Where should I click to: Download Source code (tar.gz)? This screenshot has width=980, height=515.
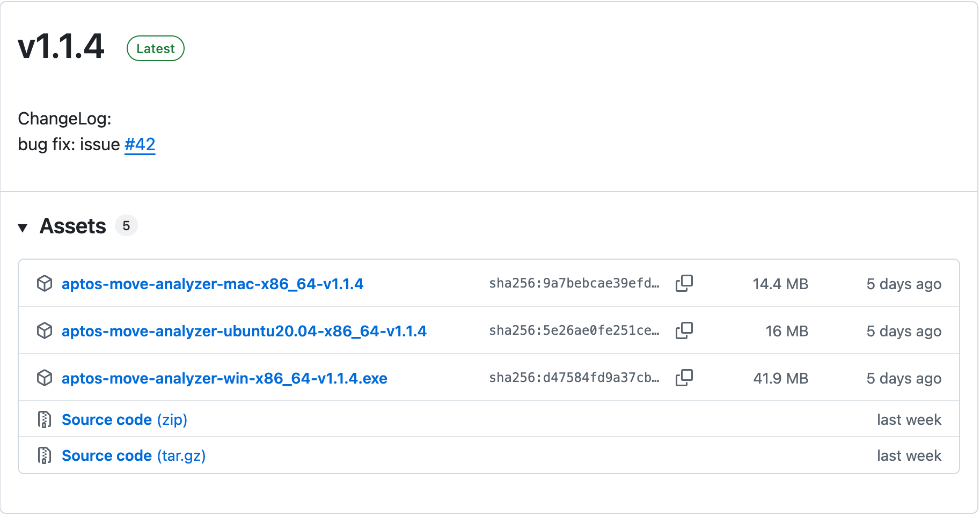point(134,455)
